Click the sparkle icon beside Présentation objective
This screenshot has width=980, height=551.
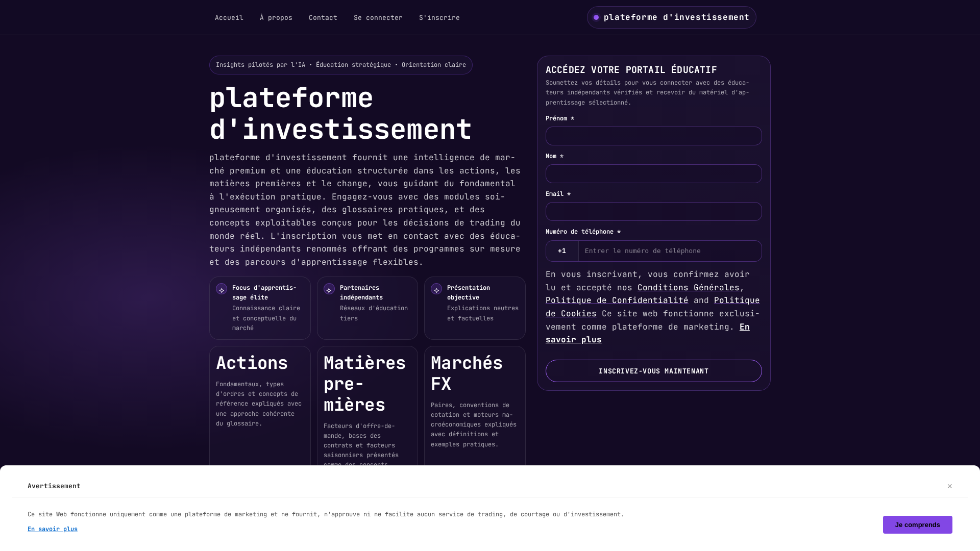pos(436,289)
